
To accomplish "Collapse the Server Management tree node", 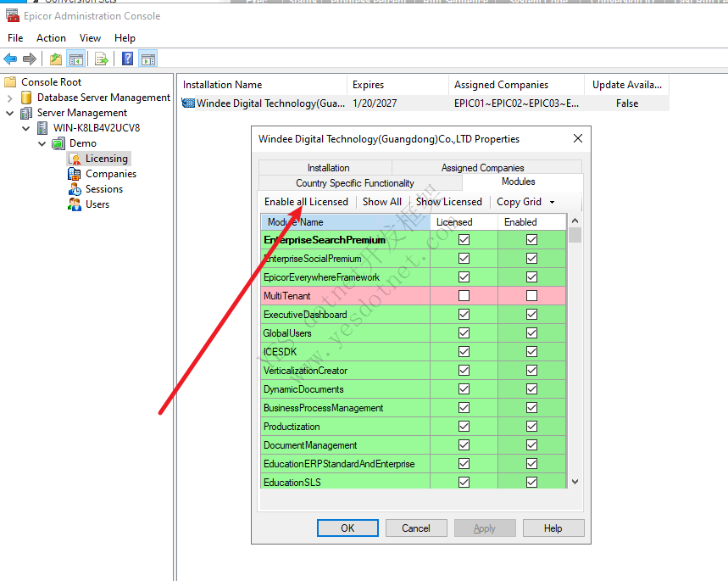I will coord(10,113).
